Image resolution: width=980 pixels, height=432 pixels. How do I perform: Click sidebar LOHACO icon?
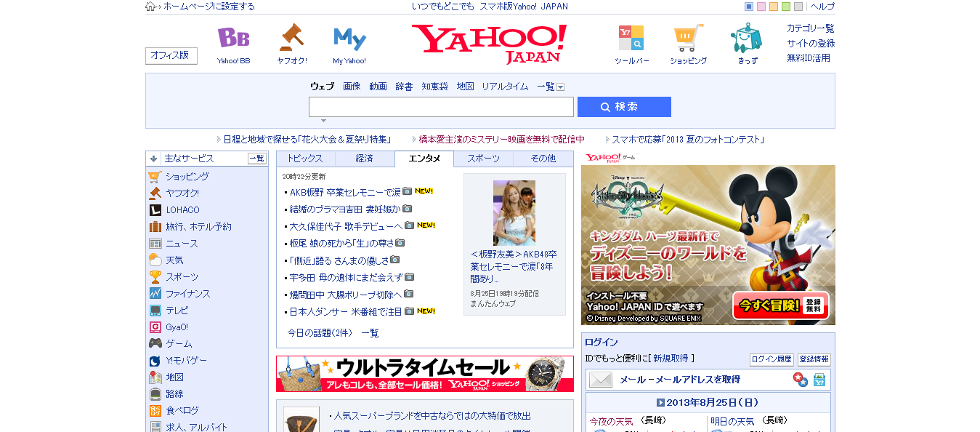155,210
